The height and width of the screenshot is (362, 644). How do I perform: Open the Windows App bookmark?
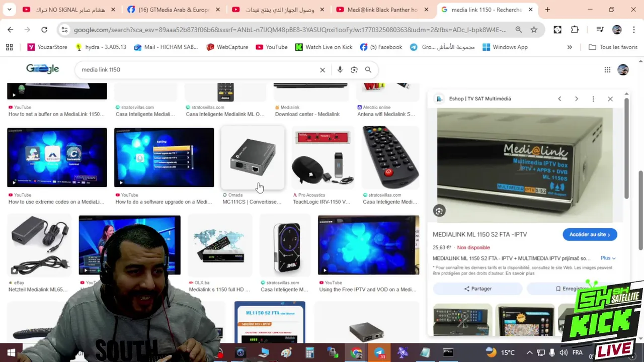pos(505,47)
